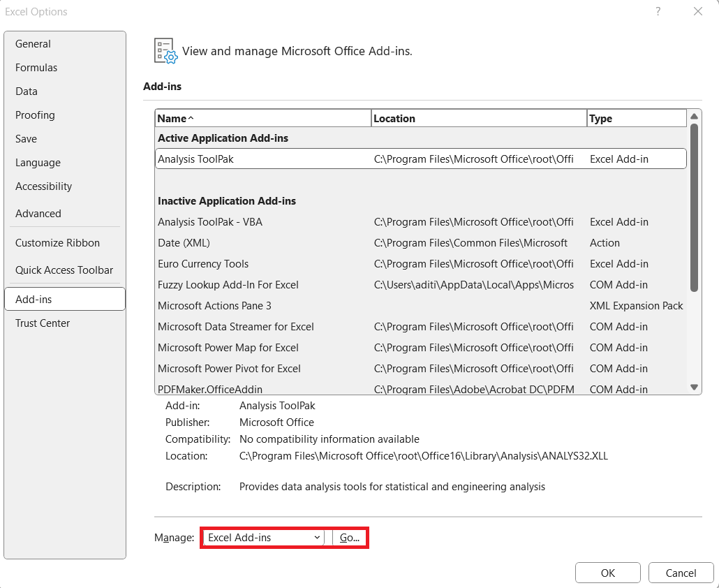The image size is (719, 588).
Task: Select the Analysis ToolPak active add-in row
Action: 420,159
